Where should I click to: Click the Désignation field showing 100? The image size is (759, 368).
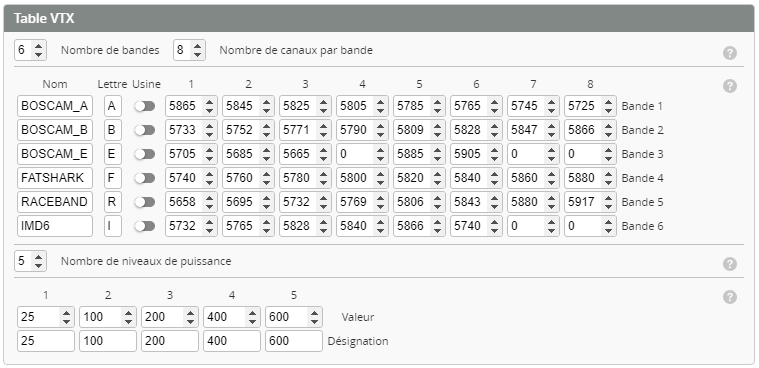pos(108,341)
